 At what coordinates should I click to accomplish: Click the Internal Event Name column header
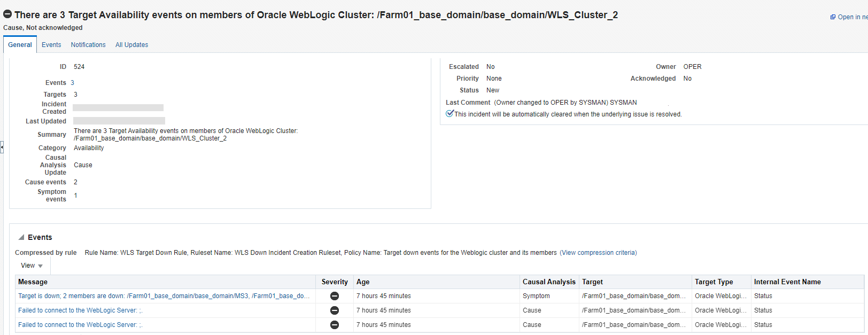(787, 282)
